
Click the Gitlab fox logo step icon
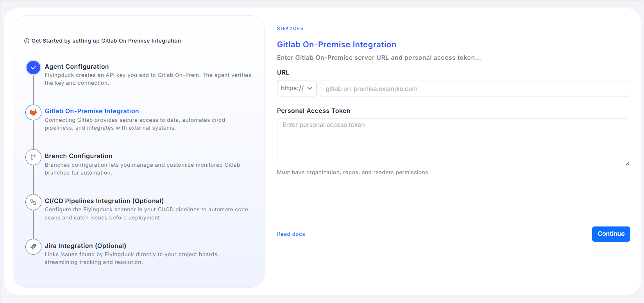pos(33,112)
